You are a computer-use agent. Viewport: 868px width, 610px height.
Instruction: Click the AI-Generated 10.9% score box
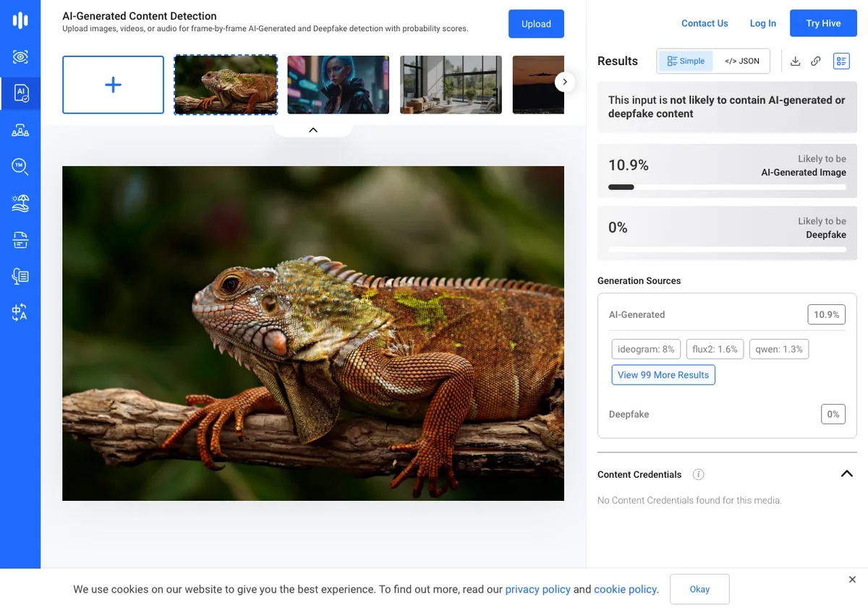[826, 314]
